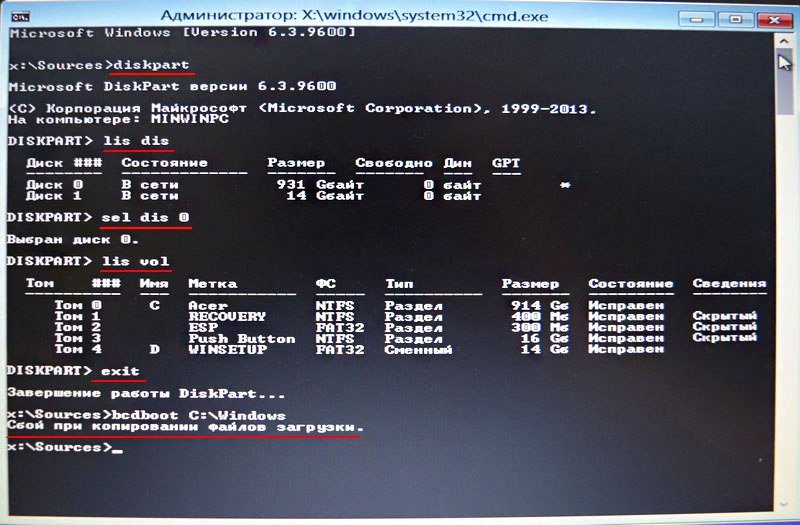Click the vertical scrollbar thumb
800x525 pixels.
click(x=784, y=82)
